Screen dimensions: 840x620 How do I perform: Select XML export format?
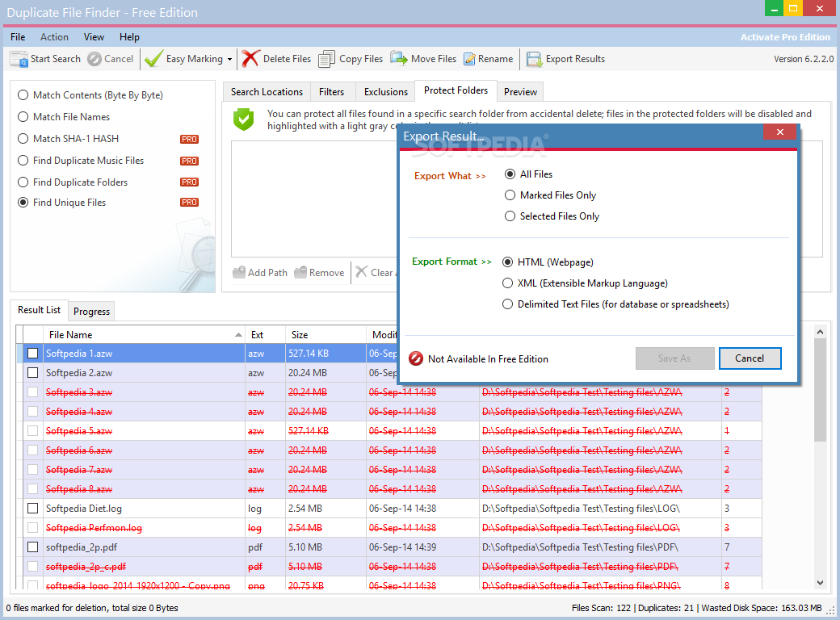point(507,283)
